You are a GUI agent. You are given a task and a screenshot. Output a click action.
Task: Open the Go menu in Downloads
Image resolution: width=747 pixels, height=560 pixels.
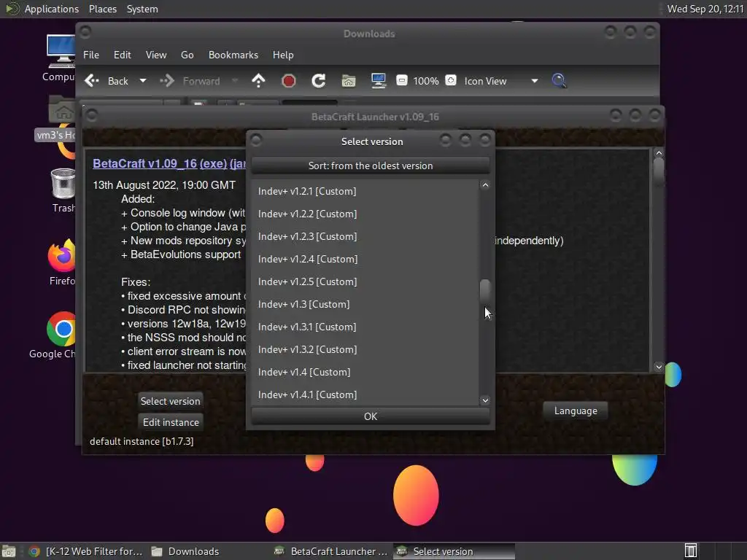coord(187,55)
